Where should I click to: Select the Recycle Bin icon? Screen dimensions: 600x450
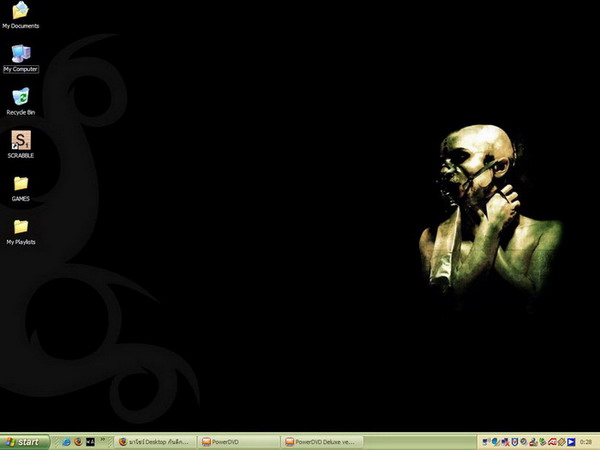tap(21, 101)
